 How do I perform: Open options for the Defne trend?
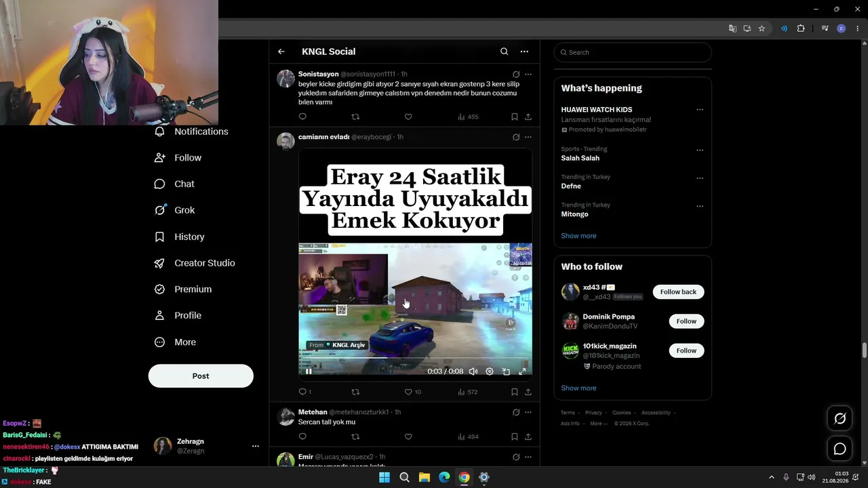point(700,178)
